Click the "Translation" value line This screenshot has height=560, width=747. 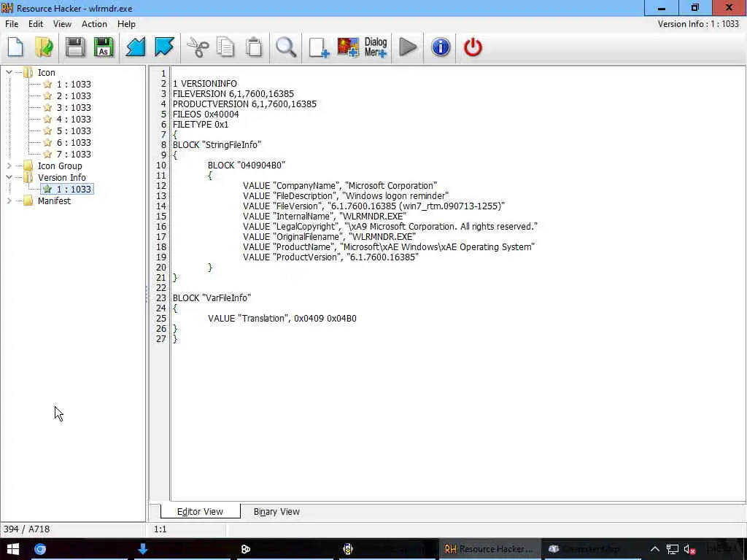click(282, 319)
